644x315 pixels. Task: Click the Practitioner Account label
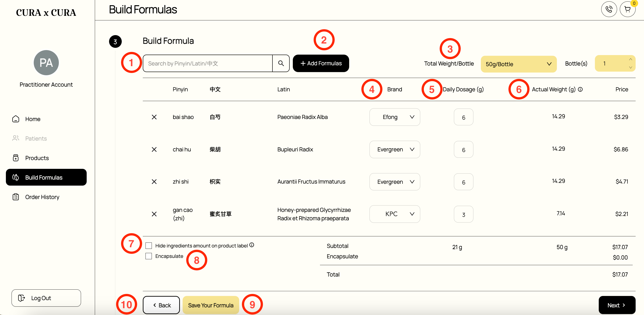pyautogui.click(x=46, y=85)
